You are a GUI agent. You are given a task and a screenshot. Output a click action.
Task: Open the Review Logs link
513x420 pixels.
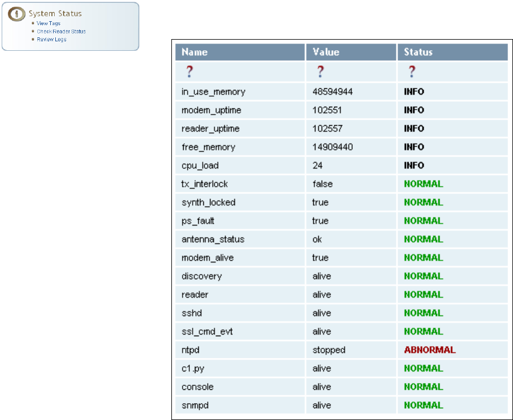point(52,39)
